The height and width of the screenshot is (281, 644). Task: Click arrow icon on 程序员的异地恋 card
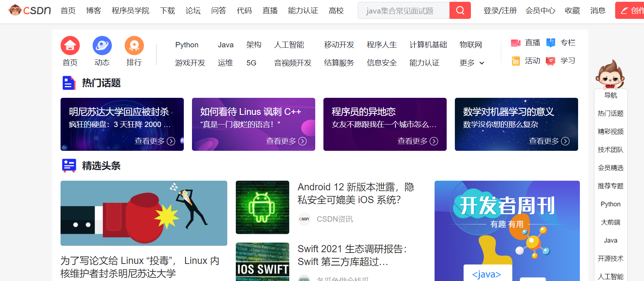point(434,141)
